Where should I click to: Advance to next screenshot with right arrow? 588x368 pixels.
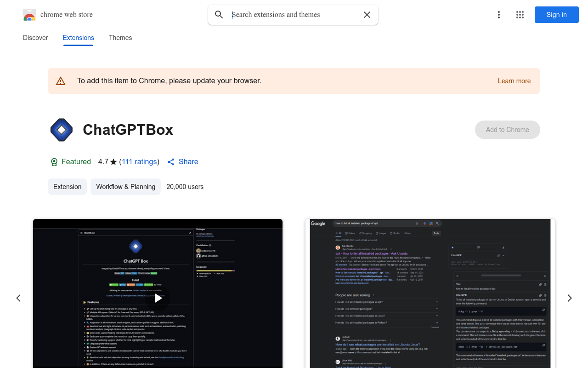pos(570,298)
